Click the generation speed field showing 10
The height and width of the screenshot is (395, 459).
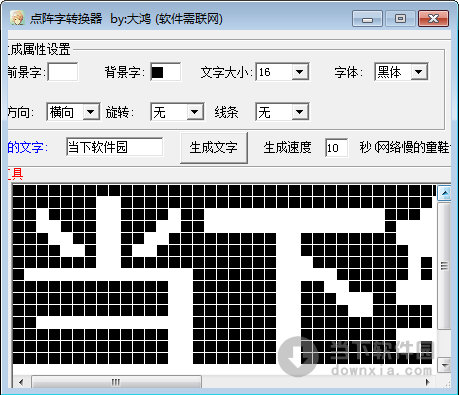tap(337, 148)
